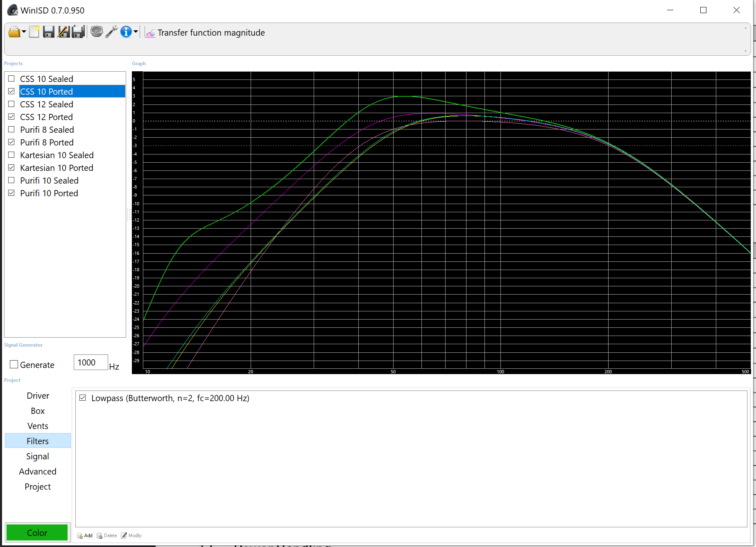Screen dimensions: 756x547
Task: Expand the info icon dropdown arrow
Action: (x=136, y=32)
